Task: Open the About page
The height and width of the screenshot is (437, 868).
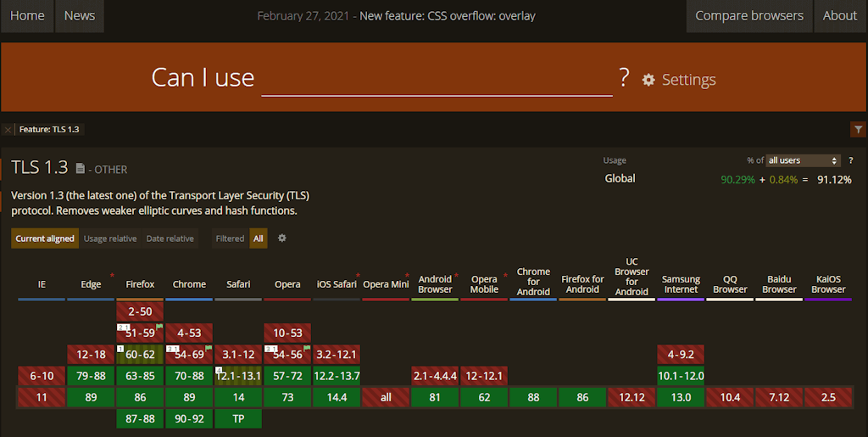Action: coord(840,16)
